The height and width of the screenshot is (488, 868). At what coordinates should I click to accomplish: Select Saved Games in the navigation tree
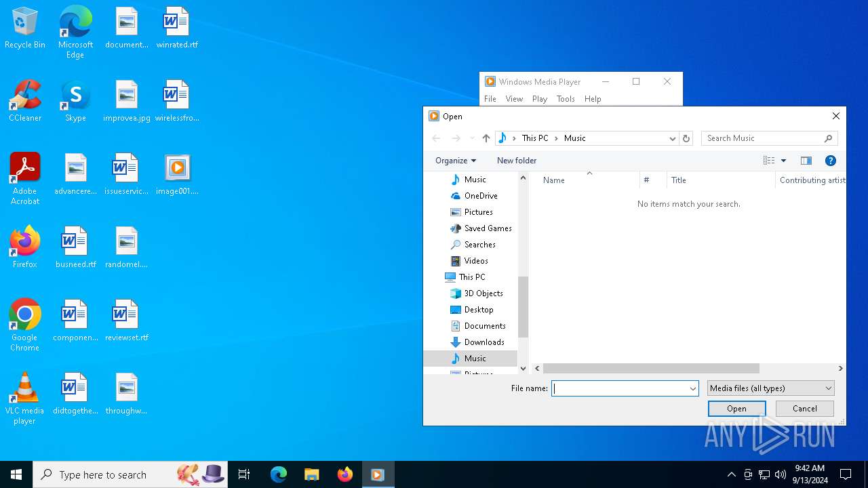coord(488,228)
